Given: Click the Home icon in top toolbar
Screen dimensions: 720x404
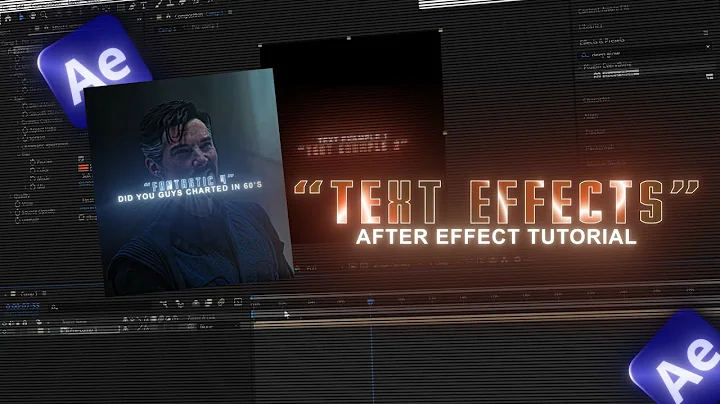Looking at the screenshot, I should (8, 17).
